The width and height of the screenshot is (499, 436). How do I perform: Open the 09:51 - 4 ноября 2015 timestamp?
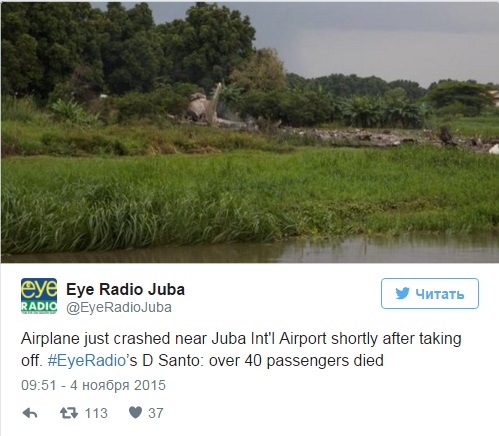pyautogui.click(x=93, y=385)
